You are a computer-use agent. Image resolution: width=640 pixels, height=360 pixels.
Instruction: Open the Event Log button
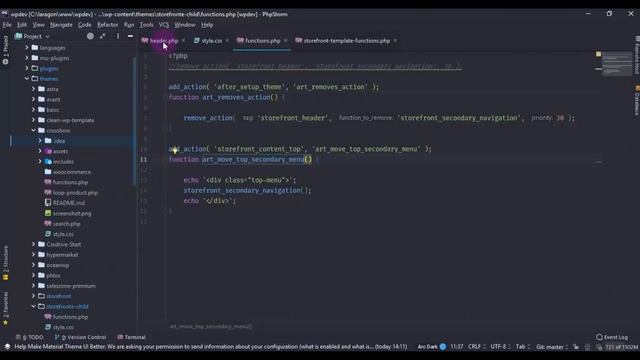(612, 337)
